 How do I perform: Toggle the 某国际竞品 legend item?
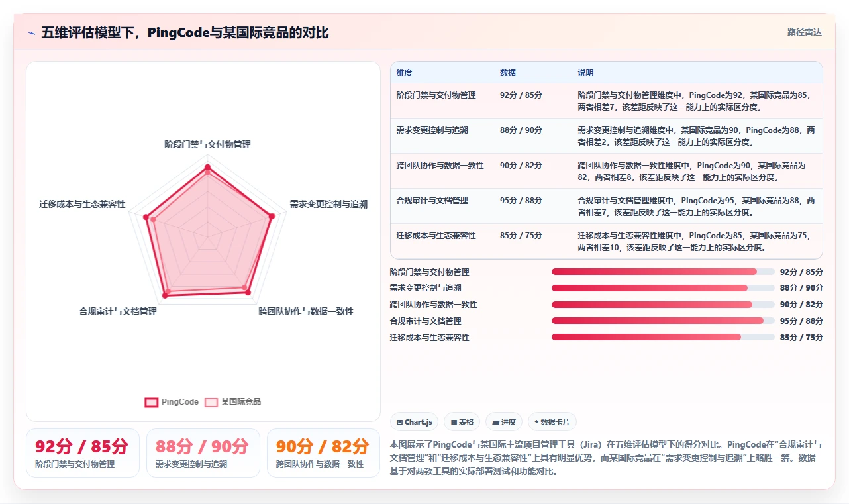(x=232, y=402)
